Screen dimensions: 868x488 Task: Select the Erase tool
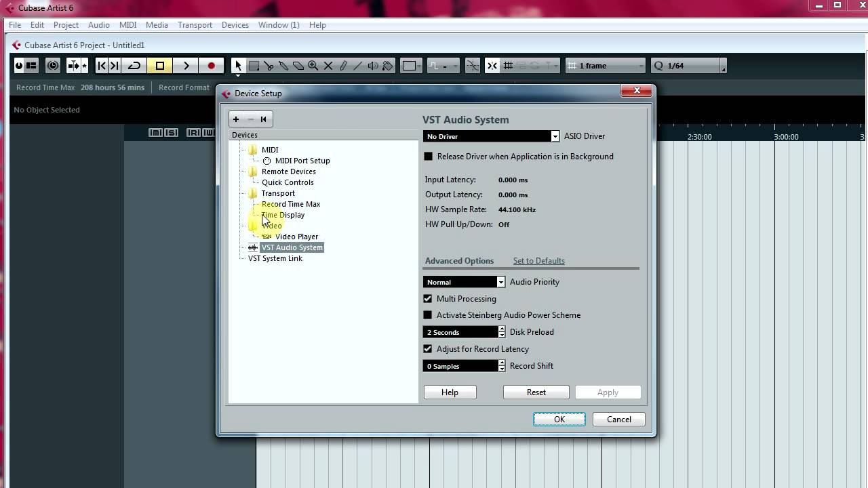[298, 66]
